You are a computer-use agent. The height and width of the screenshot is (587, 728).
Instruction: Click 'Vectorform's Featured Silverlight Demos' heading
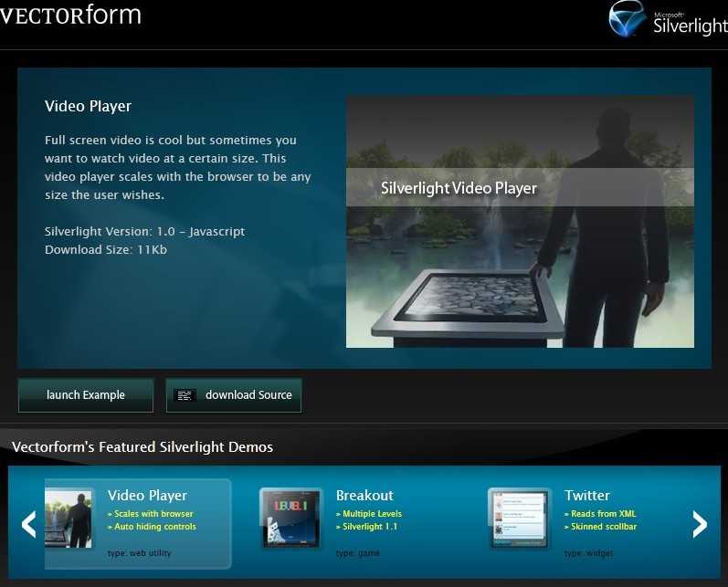142,446
